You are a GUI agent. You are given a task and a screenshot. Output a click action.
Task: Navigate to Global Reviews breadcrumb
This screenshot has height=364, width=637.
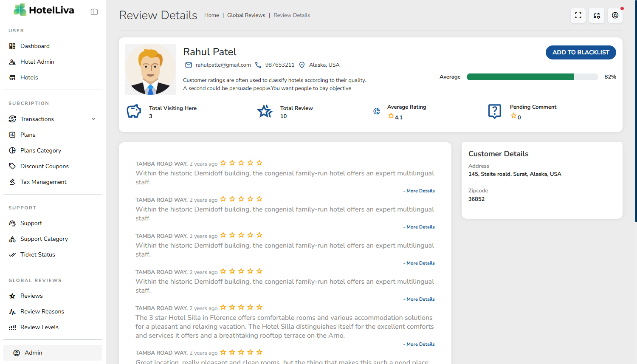point(246,15)
